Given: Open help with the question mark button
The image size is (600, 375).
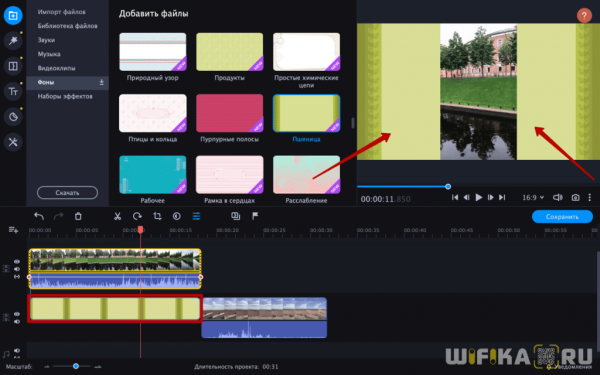Looking at the screenshot, I should tap(584, 16).
